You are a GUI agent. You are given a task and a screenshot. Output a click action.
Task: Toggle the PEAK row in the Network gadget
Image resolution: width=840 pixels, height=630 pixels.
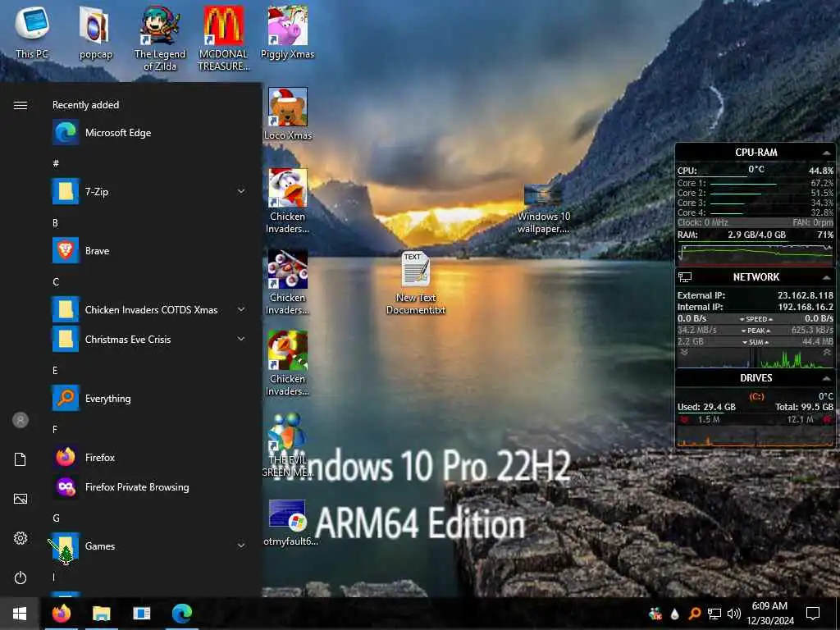756,331
